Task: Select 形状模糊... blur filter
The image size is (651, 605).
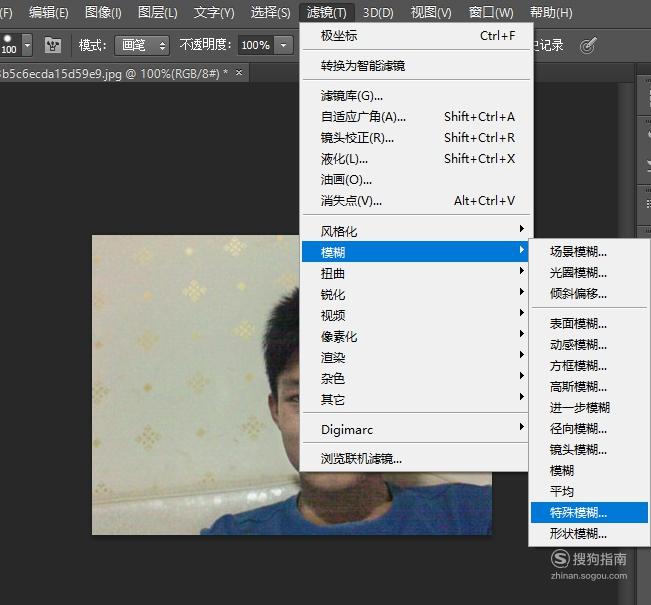Action: coord(590,534)
